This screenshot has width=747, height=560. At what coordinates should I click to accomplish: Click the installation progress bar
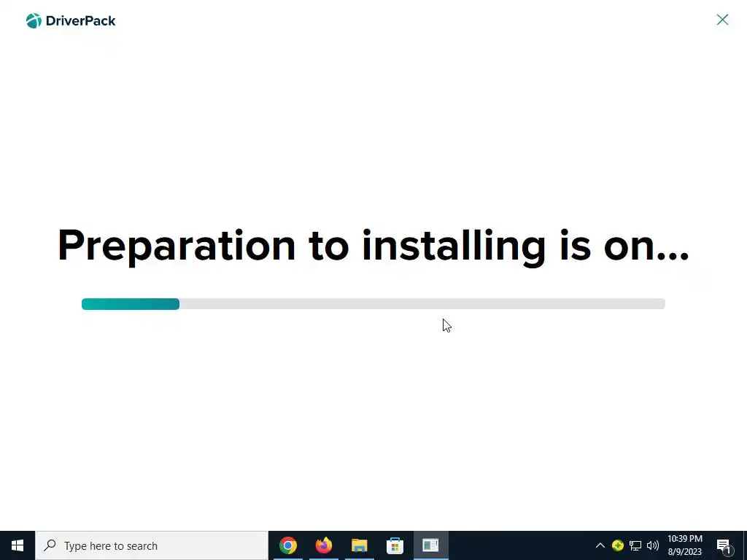(373, 304)
